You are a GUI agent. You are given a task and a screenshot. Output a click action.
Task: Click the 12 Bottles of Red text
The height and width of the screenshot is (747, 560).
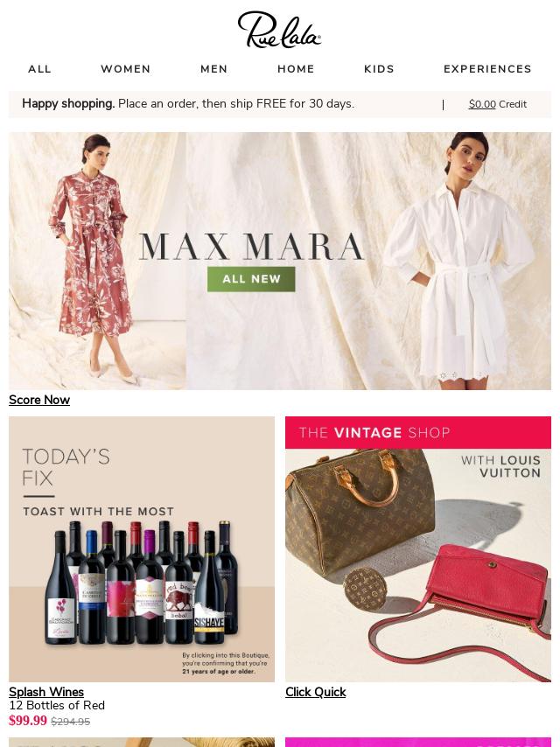pos(57,706)
